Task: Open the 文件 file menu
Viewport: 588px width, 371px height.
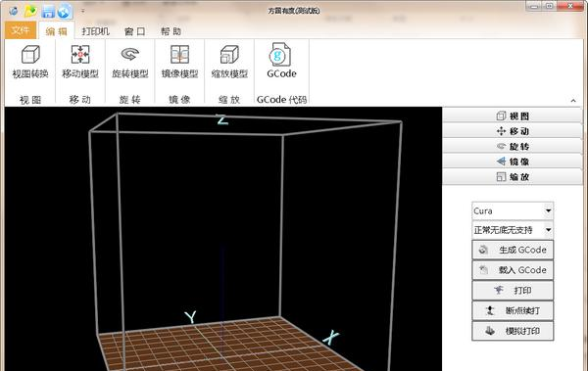Action: pos(21,30)
